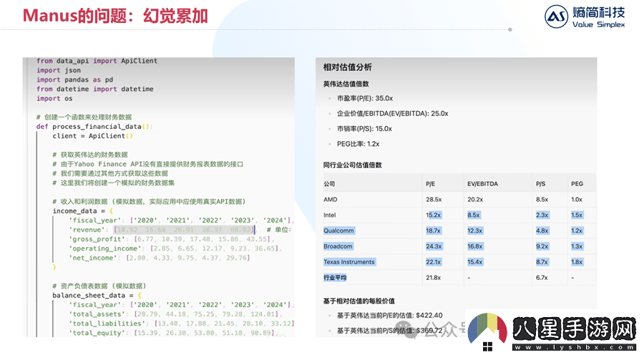644x355 pixels.
Task: Click industry average P/E value 21.8x
Action: 434,278
